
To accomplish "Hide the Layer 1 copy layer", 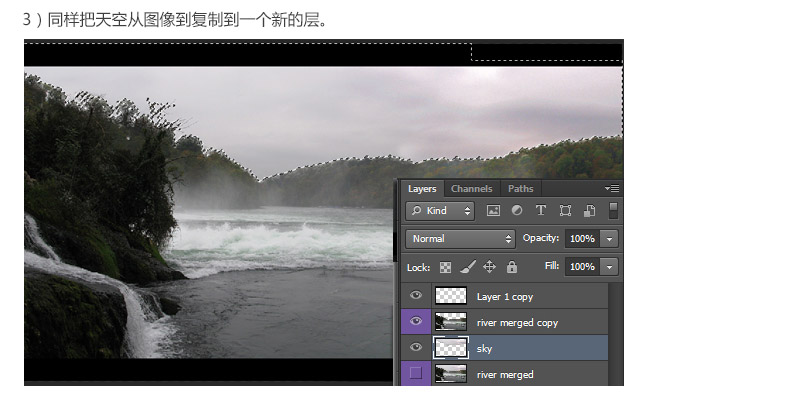I will point(416,296).
